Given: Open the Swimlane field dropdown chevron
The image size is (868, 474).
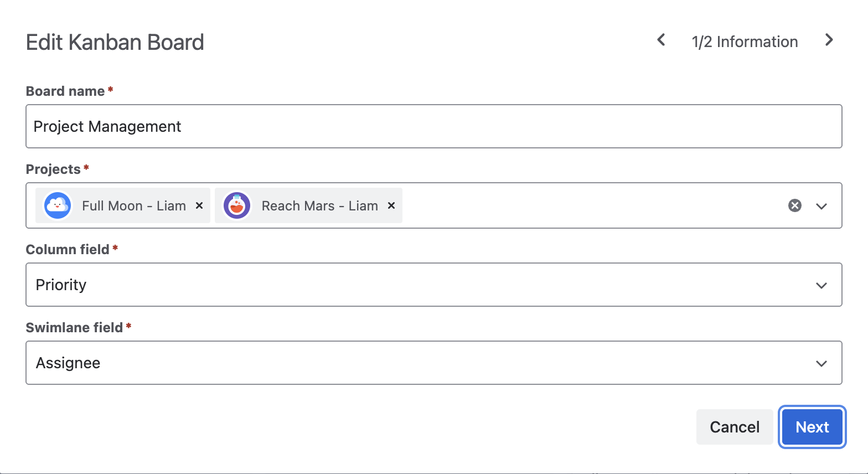Looking at the screenshot, I should click(x=821, y=364).
